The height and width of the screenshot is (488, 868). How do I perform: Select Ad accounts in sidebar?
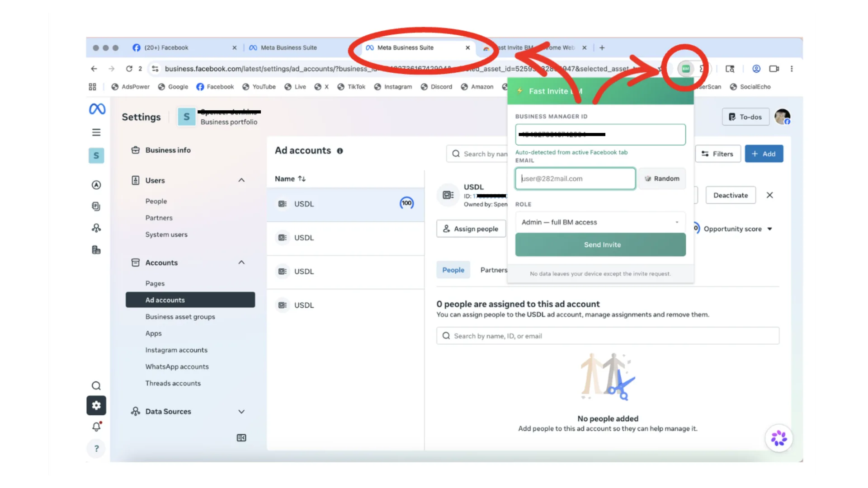click(x=190, y=300)
